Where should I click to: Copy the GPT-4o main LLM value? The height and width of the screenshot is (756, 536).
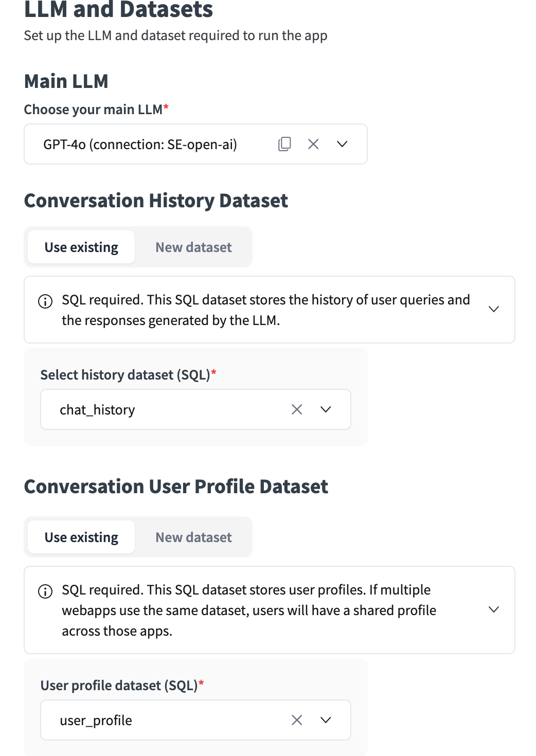[x=284, y=144]
